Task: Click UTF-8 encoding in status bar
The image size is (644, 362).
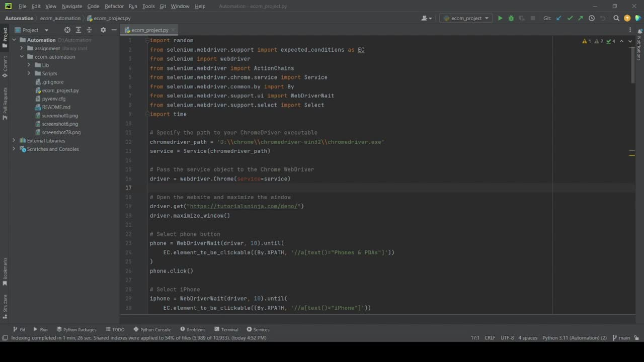Action: coord(507,338)
